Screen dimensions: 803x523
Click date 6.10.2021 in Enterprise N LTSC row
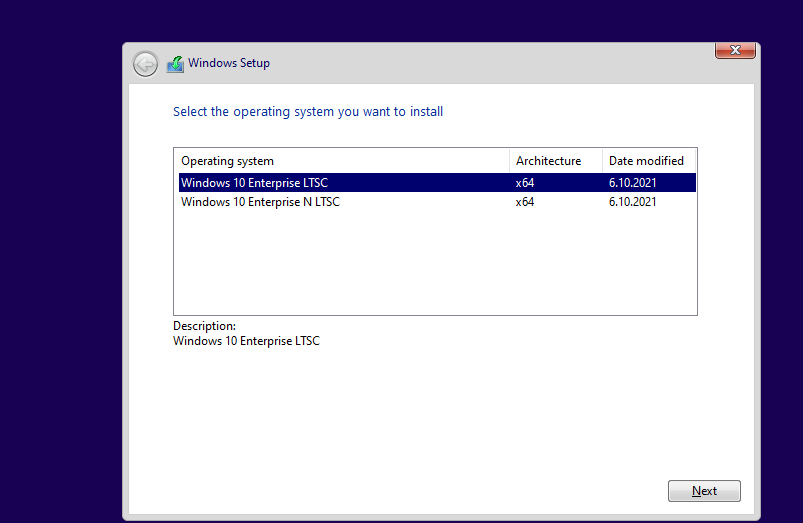(x=632, y=202)
